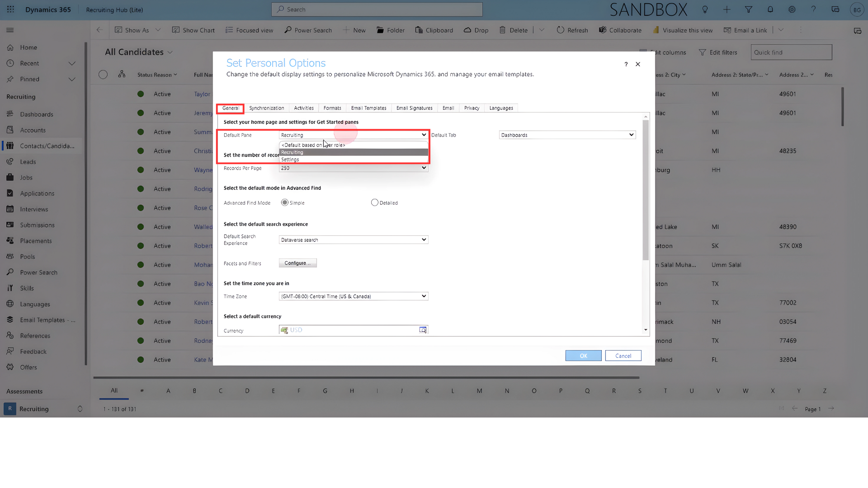Open the side pane icon at far right
This screenshot has width=868, height=488.
coord(857,31)
